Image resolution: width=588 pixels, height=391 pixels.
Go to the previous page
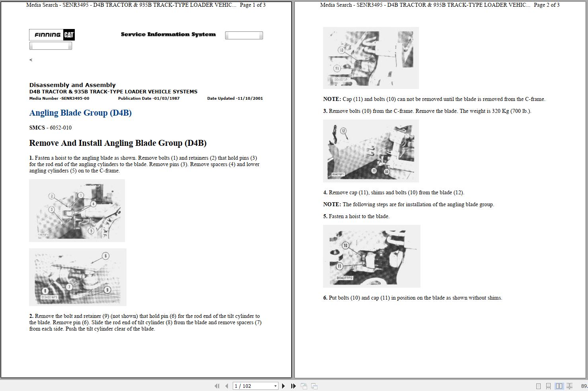pyautogui.click(x=226, y=386)
